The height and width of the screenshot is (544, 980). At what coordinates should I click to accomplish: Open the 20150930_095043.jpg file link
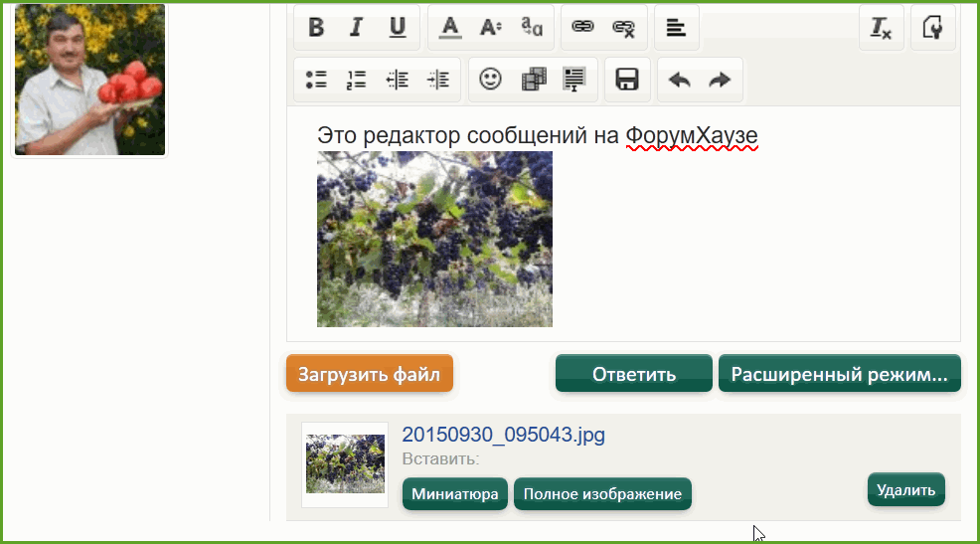pyautogui.click(x=503, y=435)
